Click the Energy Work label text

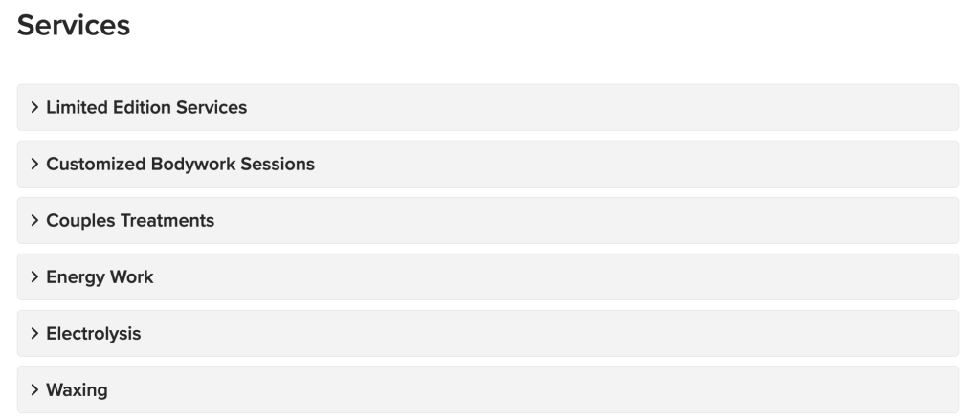tap(100, 276)
